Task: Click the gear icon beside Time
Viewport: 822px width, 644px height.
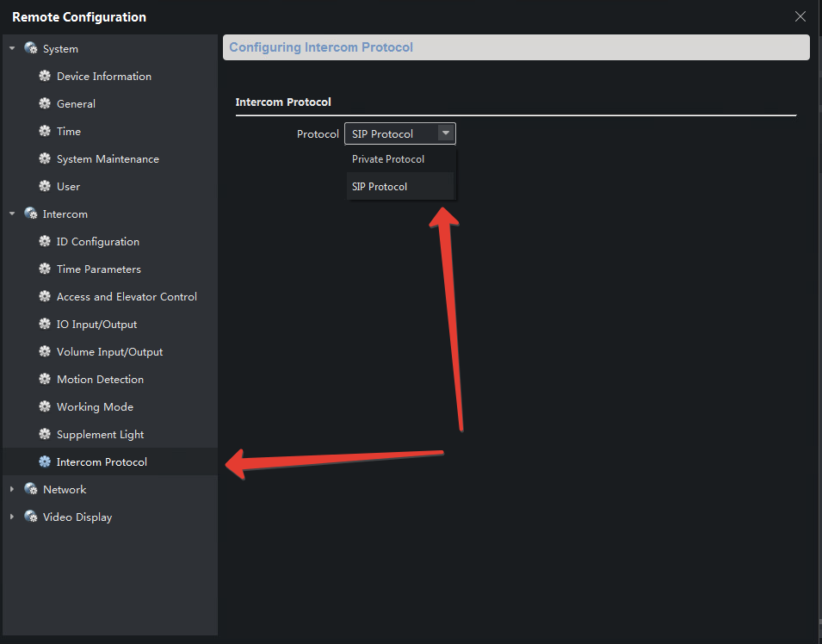Action: 45,132
